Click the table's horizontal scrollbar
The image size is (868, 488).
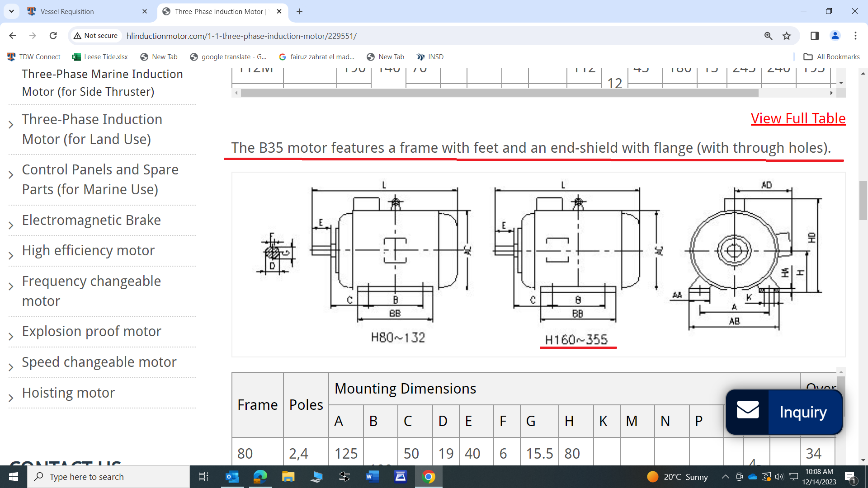point(499,93)
